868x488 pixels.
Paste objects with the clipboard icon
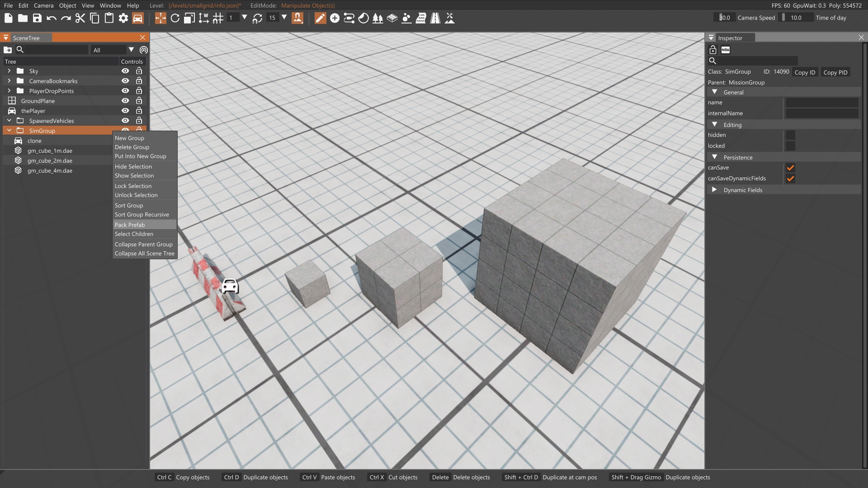[109, 18]
